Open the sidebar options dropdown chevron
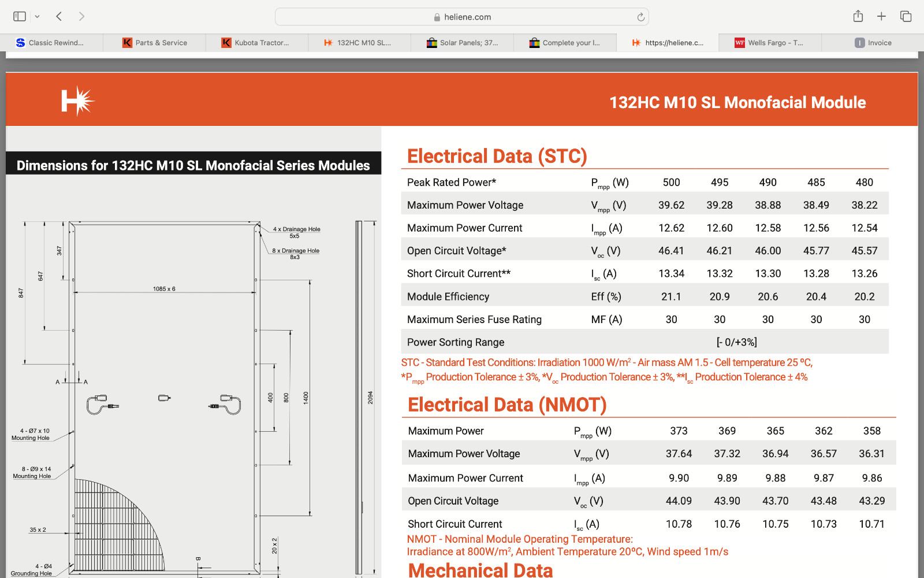This screenshot has width=924, height=578. [x=37, y=17]
